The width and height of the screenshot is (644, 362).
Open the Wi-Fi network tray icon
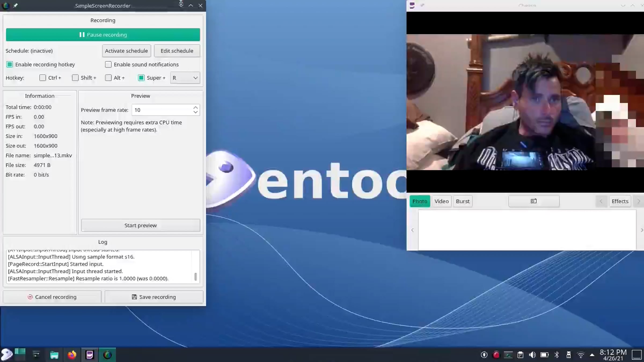580,355
